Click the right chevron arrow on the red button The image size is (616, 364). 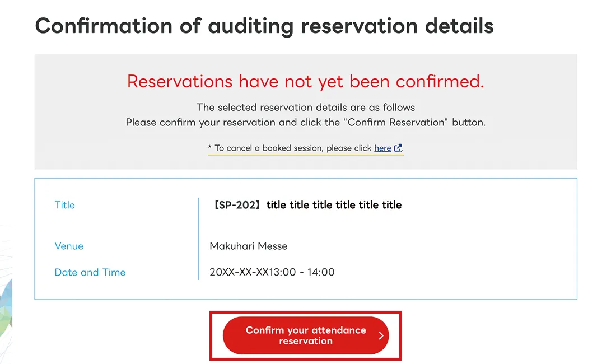click(x=381, y=336)
